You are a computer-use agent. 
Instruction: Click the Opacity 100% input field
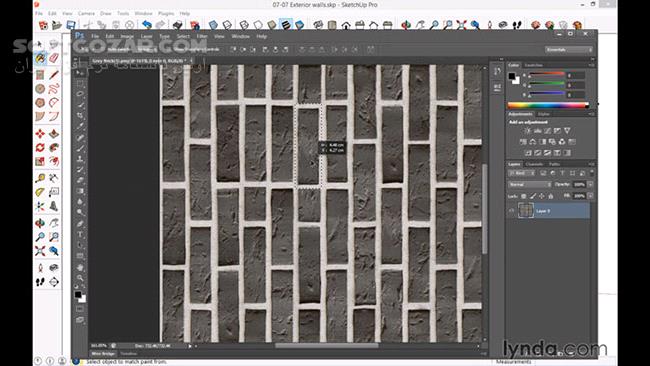click(579, 184)
